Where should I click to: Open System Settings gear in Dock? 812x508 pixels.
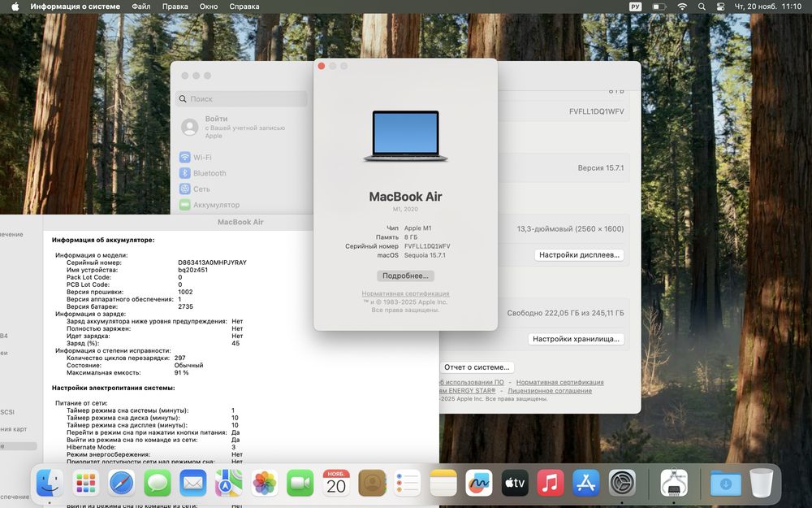click(x=622, y=484)
